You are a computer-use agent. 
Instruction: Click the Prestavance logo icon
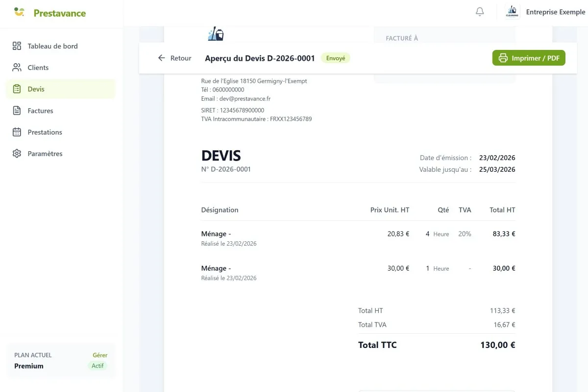pyautogui.click(x=19, y=12)
